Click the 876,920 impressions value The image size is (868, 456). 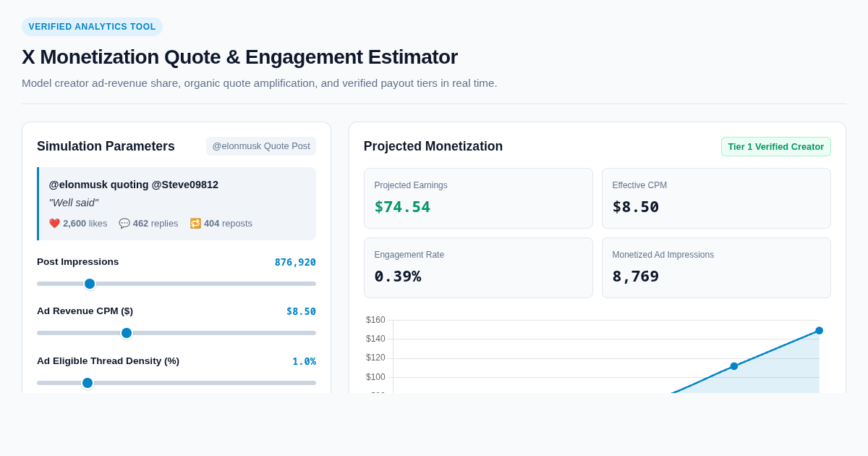pyautogui.click(x=295, y=262)
